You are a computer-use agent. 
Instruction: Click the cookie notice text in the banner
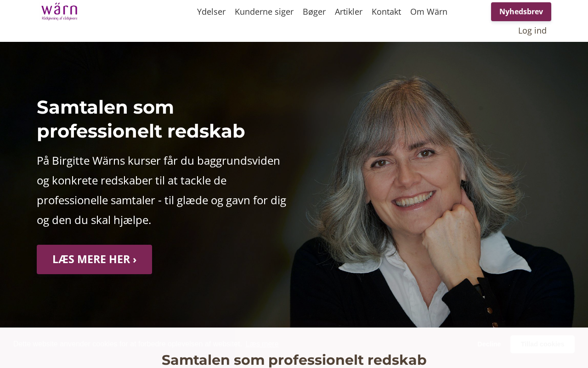click(x=127, y=344)
